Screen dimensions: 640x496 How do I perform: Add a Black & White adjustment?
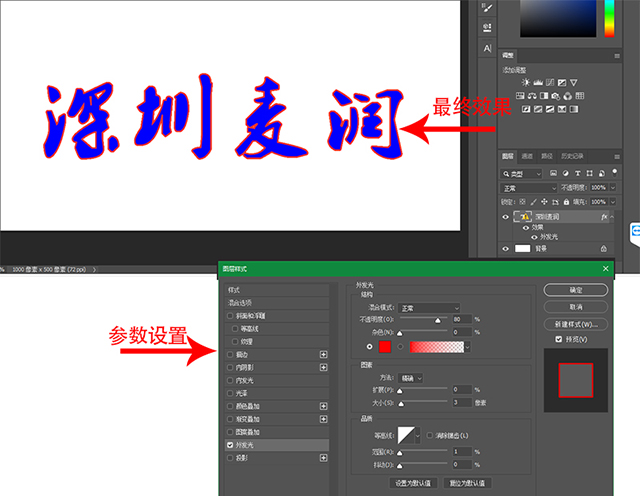544,96
